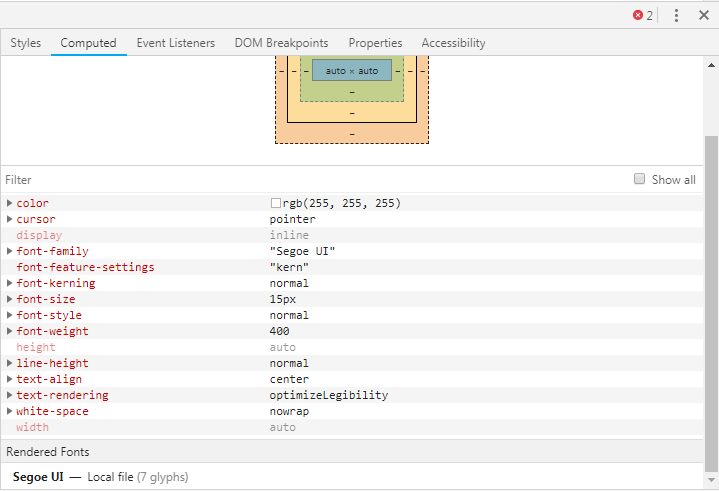The height and width of the screenshot is (491, 719).
Task: Expand the white-space property
Action: [10, 411]
